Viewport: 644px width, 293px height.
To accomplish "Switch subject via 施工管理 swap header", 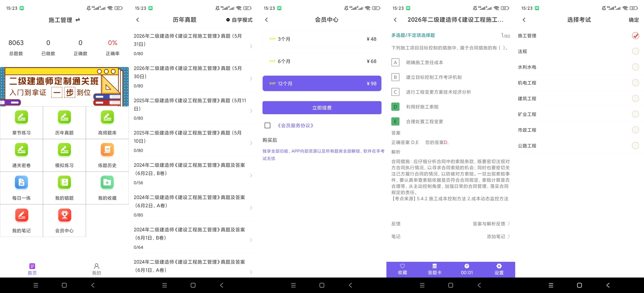I will [64, 20].
